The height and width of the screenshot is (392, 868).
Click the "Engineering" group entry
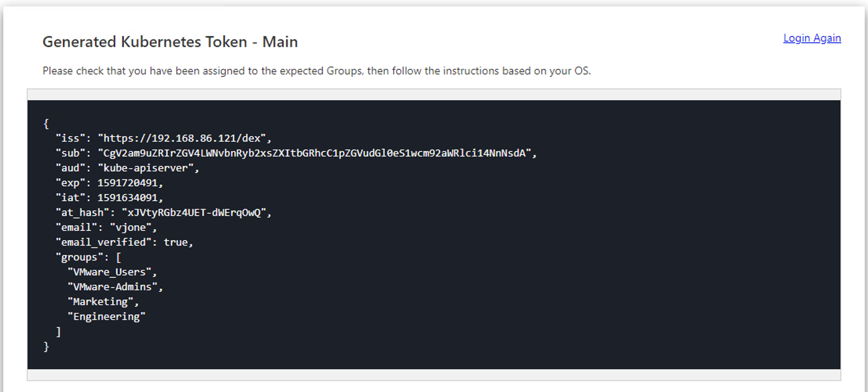point(106,316)
